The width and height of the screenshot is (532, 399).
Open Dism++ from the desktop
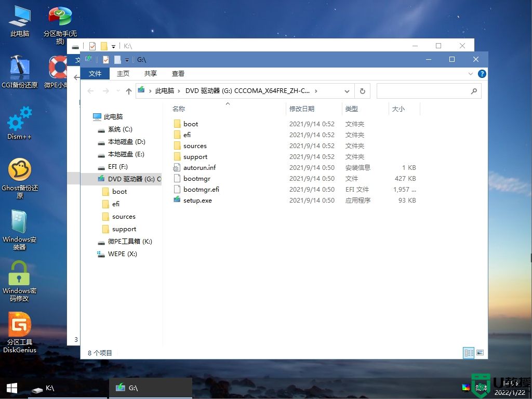pyautogui.click(x=19, y=121)
